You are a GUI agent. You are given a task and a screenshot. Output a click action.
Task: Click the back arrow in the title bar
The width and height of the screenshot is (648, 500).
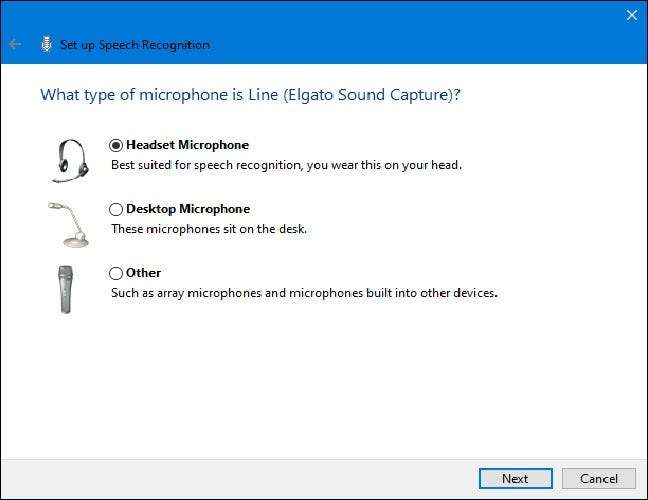15,44
